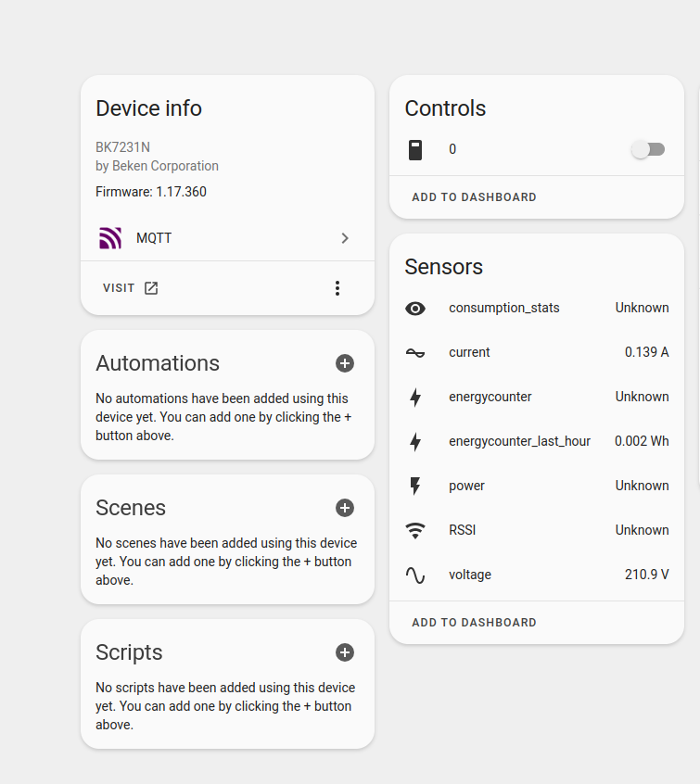Click the Wi-Fi icon next to RSSI
Viewport: 700px width, 784px height.
coord(415,530)
